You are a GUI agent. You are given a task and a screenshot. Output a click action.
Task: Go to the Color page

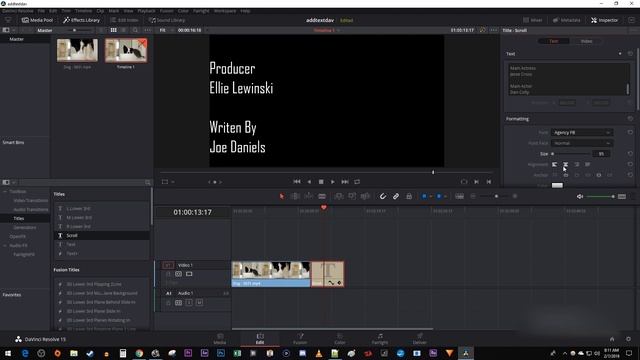[x=340, y=339]
